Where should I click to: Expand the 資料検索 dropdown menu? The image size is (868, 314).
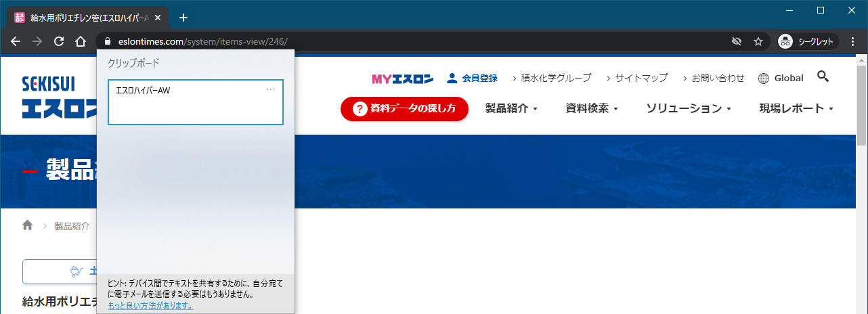click(x=592, y=108)
